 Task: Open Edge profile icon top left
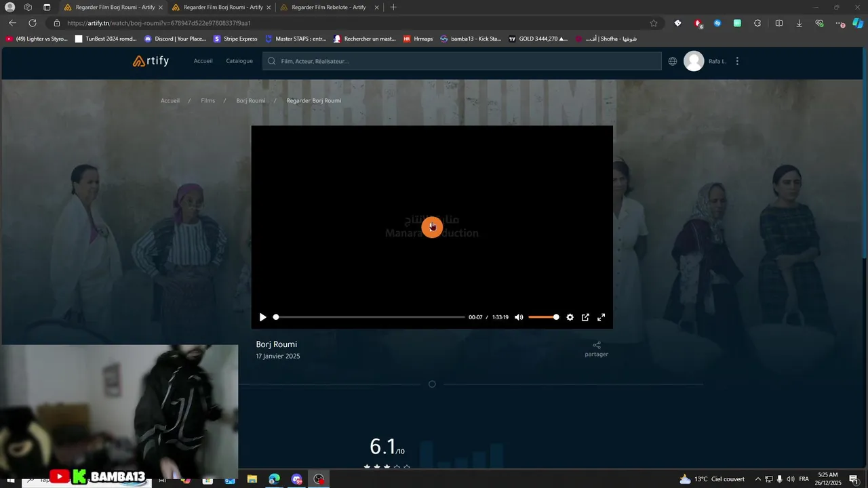9,7
